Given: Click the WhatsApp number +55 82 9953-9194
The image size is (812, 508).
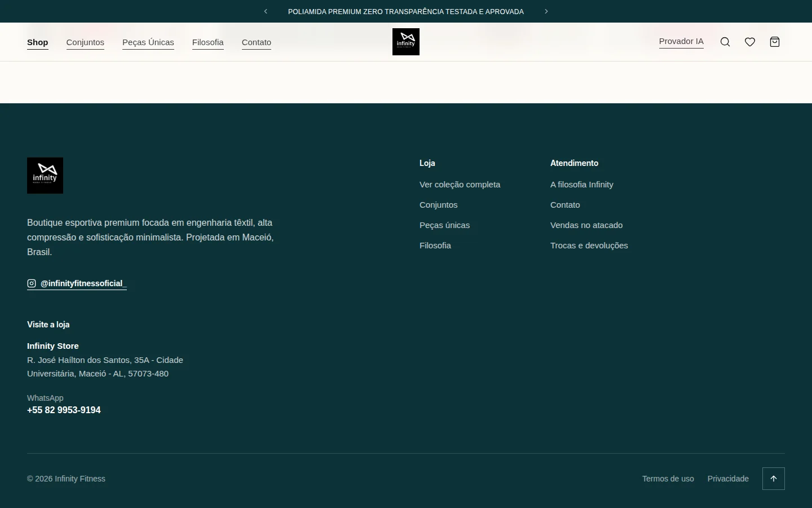Looking at the screenshot, I should tap(64, 410).
